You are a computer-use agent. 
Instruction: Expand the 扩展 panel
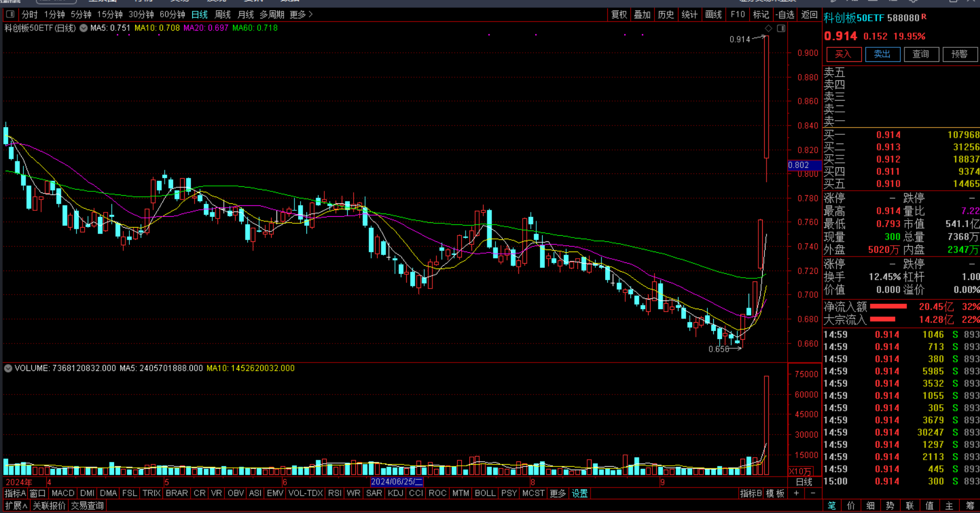pyautogui.click(x=16, y=506)
